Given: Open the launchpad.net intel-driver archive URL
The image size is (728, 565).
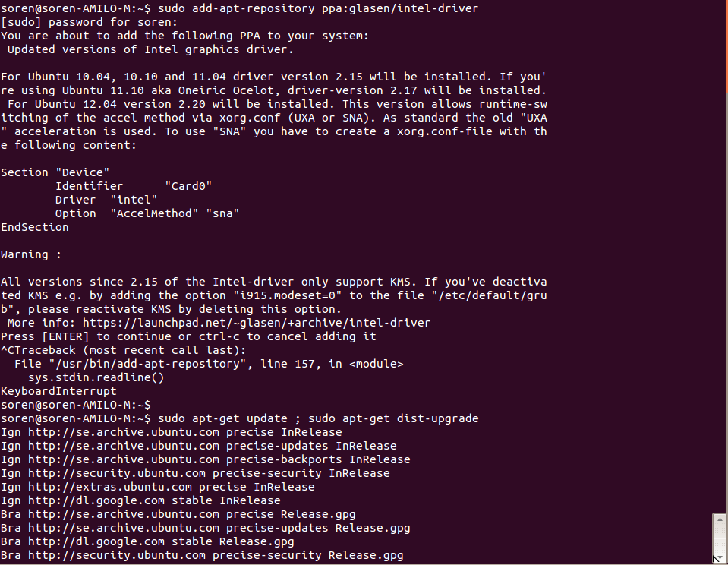Looking at the screenshot, I should coord(257,323).
